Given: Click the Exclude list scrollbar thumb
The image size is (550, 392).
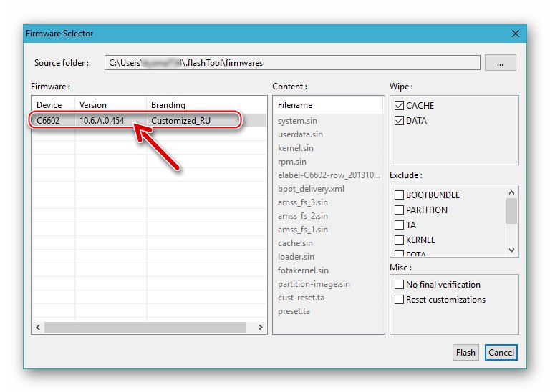Looking at the screenshot, I should click(x=511, y=211).
